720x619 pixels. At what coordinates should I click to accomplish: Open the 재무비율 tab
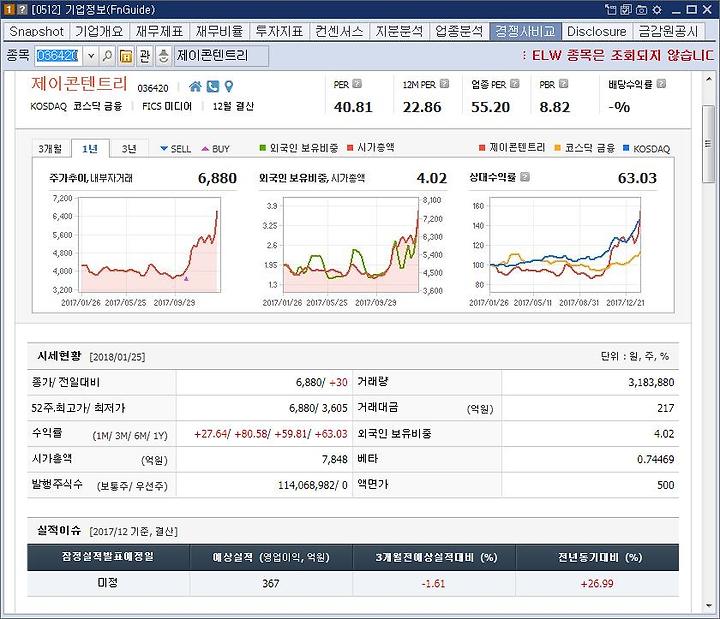tap(219, 31)
